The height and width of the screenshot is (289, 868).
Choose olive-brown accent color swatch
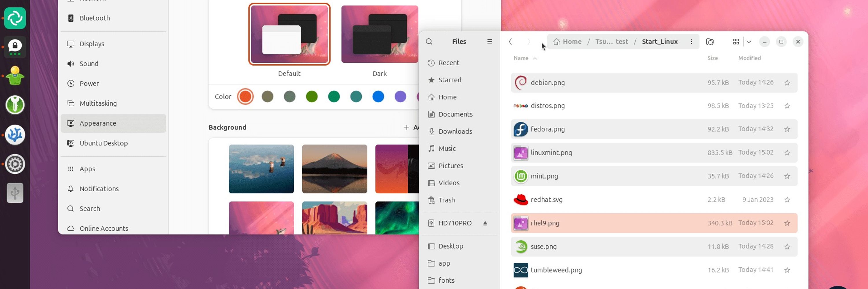click(x=267, y=97)
